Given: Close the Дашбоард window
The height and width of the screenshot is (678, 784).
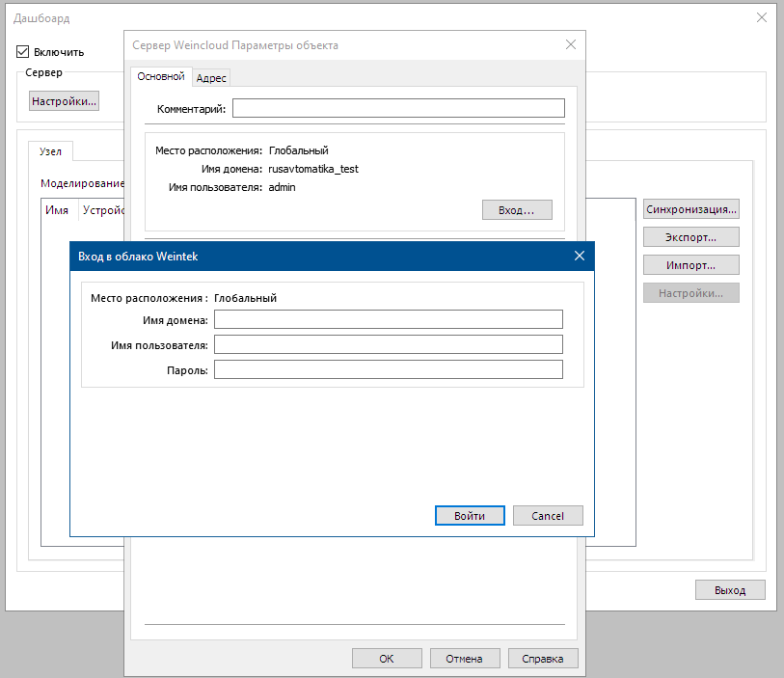Looking at the screenshot, I should (x=762, y=17).
